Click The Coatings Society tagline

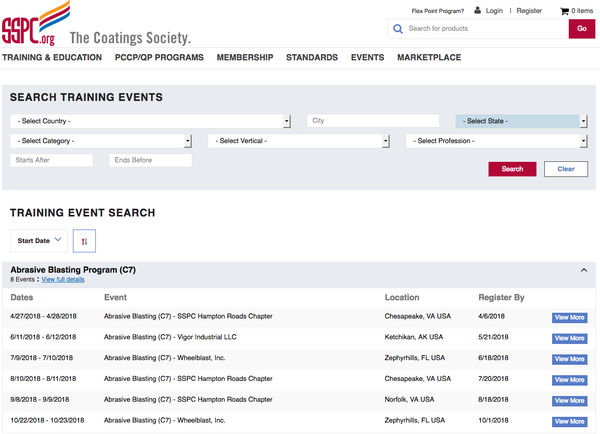coord(130,38)
